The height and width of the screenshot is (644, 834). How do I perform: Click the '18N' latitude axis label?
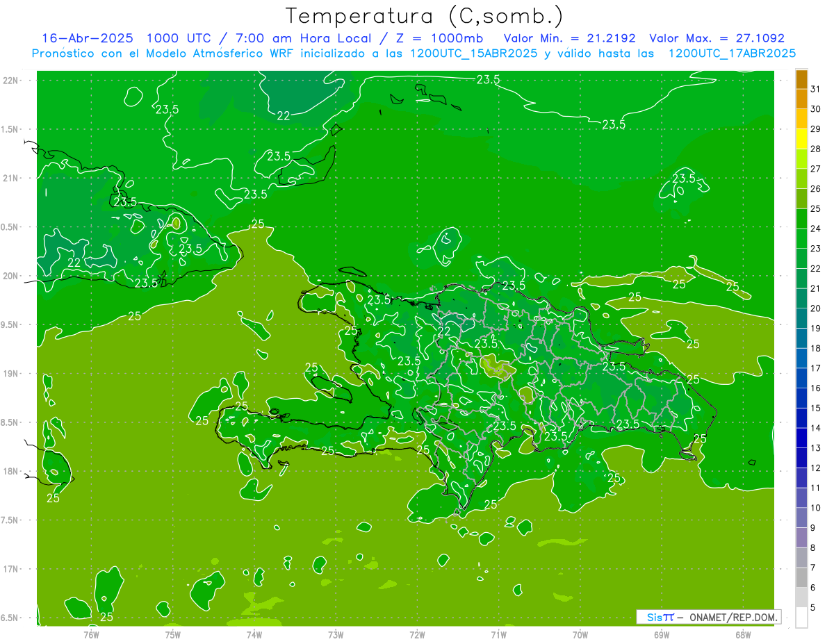10,471
